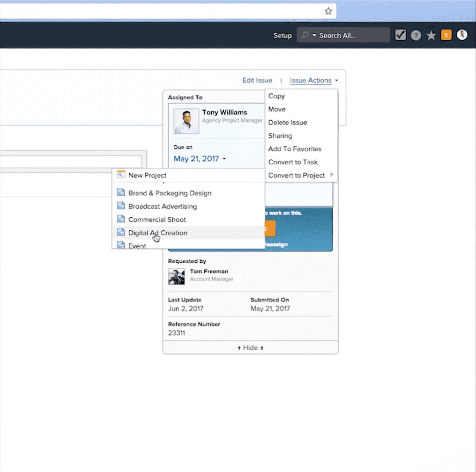Open the checkmark tasks icon in header
Viewport: 476px width, 472px height.
coord(400,35)
